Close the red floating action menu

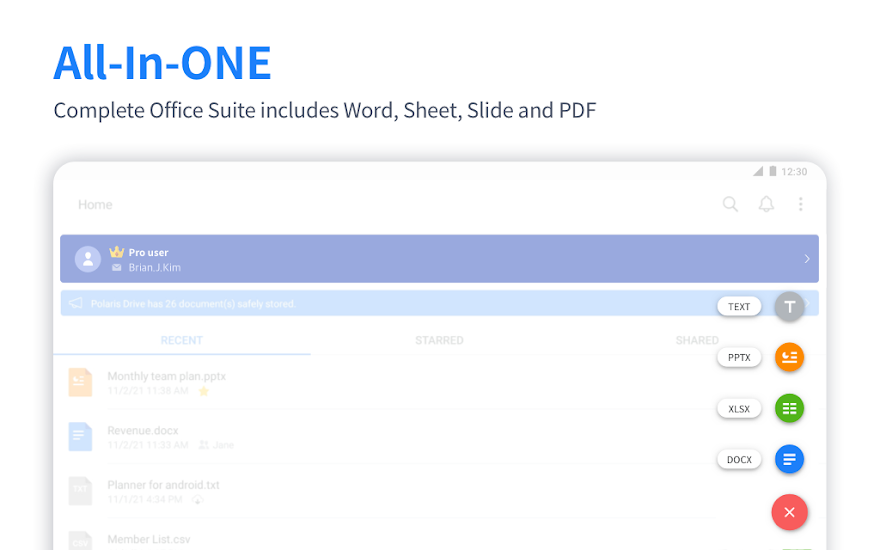[789, 512]
